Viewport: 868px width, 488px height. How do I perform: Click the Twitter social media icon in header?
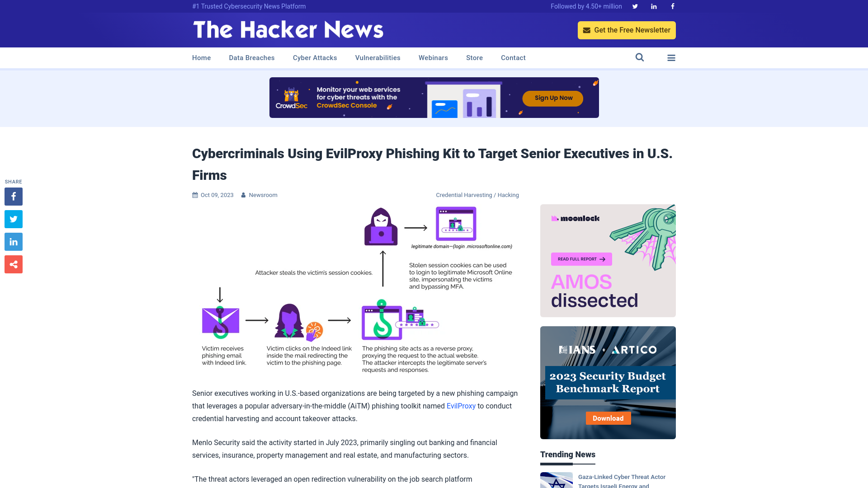tap(635, 6)
